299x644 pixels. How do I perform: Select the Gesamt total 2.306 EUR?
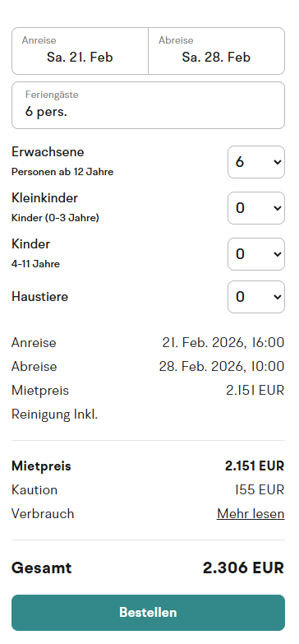[243, 568]
